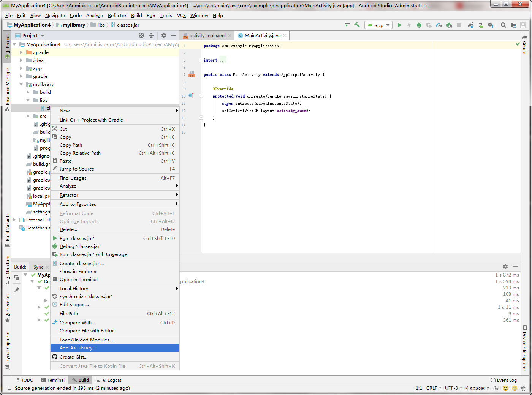Open the Terminal tool window
The image size is (532, 395).
53,380
